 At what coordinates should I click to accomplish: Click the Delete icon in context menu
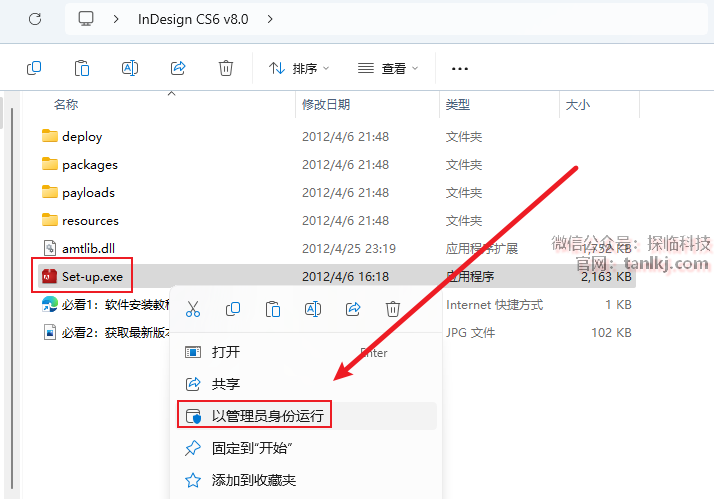pos(393,309)
